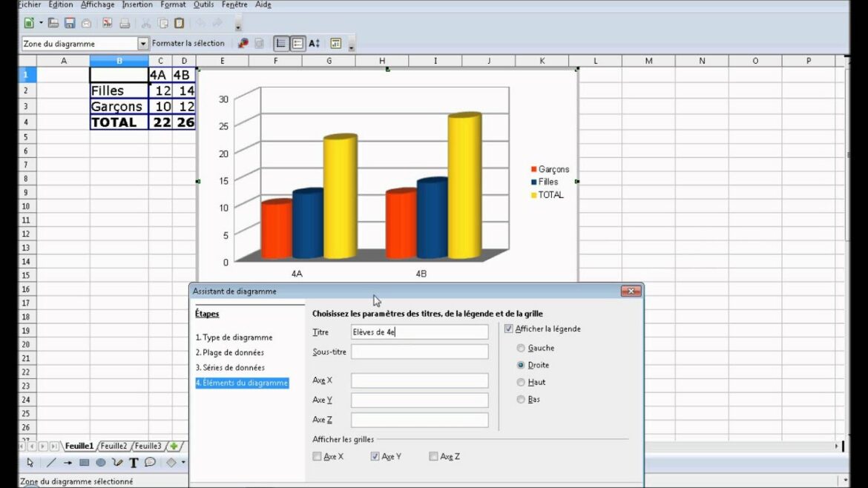
Task: Open the Insertion menu
Action: [x=137, y=4]
